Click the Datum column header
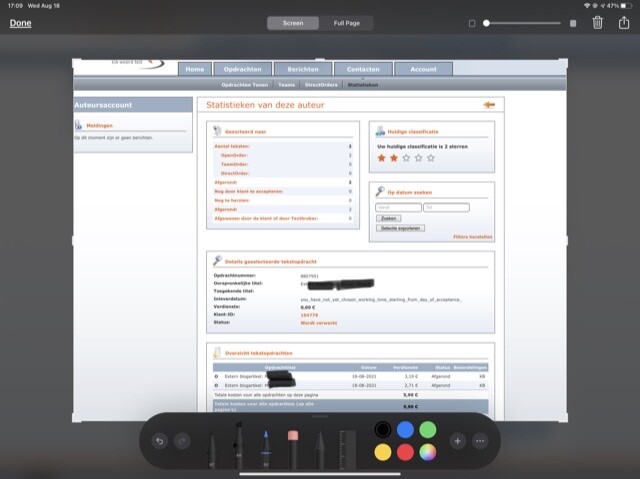This screenshot has height=479, width=640. point(369,367)
